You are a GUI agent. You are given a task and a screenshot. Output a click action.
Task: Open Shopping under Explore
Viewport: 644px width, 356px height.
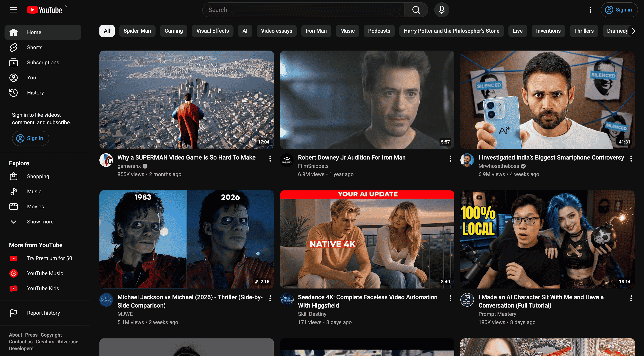click(x=43, y=176)
